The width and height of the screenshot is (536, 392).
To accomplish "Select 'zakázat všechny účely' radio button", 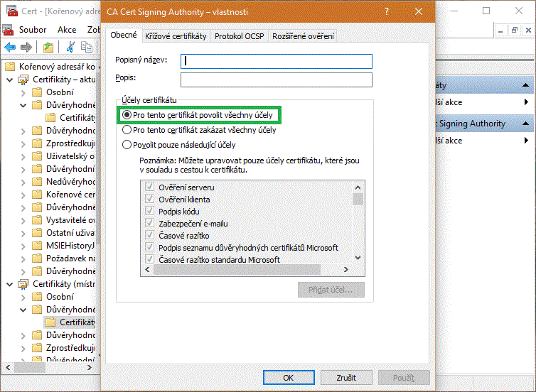I will point(127,130).
